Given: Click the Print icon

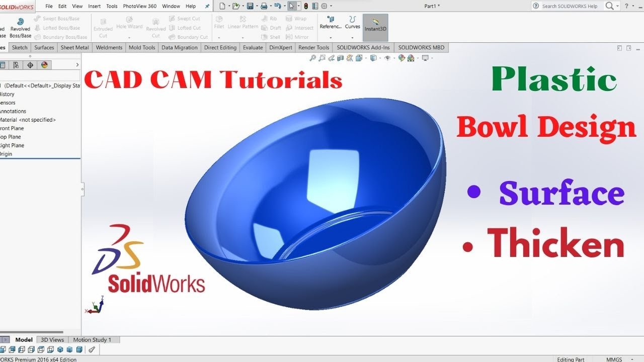Looking at the screenshot, I should point(264,6).
